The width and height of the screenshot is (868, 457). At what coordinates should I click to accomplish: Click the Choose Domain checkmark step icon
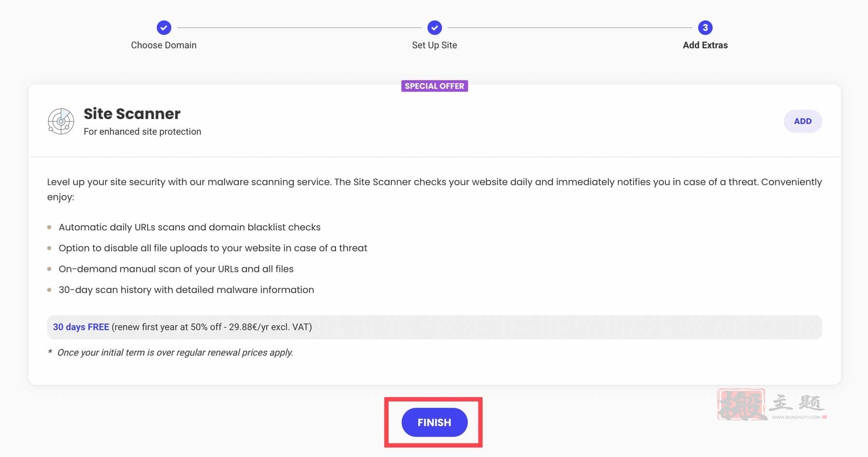point(164,28)
